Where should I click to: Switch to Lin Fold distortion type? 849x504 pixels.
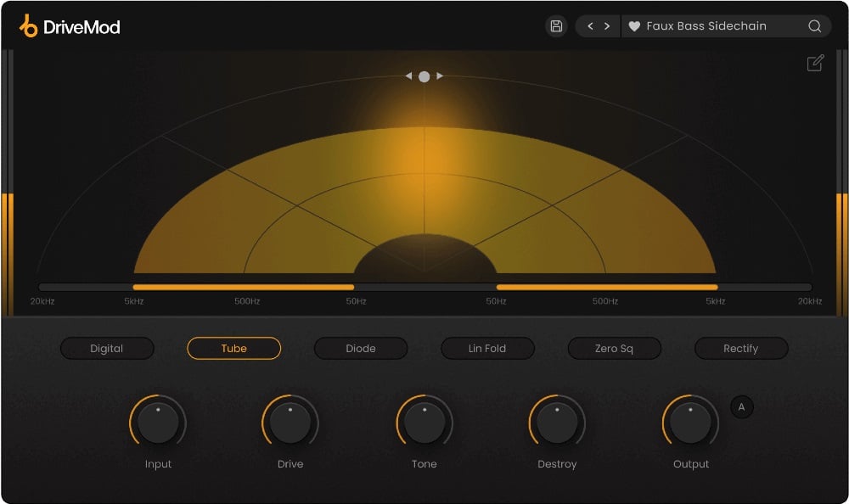click(x=487, y=349)
